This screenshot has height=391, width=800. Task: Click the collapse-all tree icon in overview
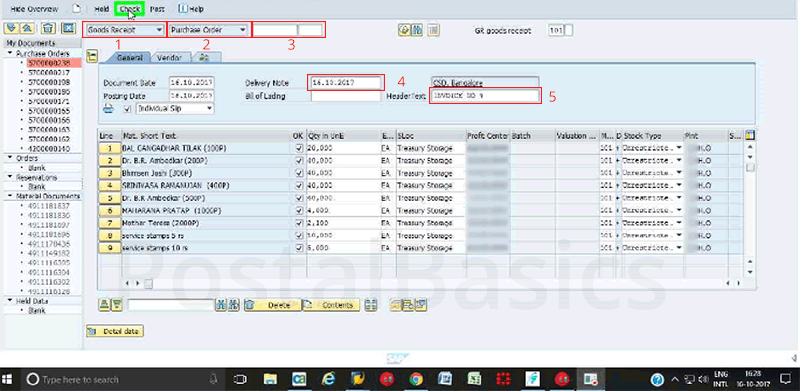pos(27,28)
